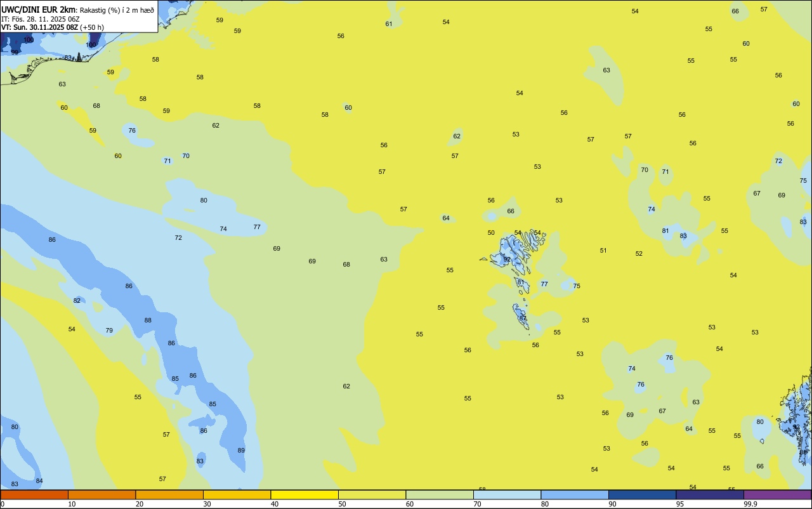This screenshot has height=509, width=812.
Task: Click the '95' tick label on color scale
Action: point(680,504)
